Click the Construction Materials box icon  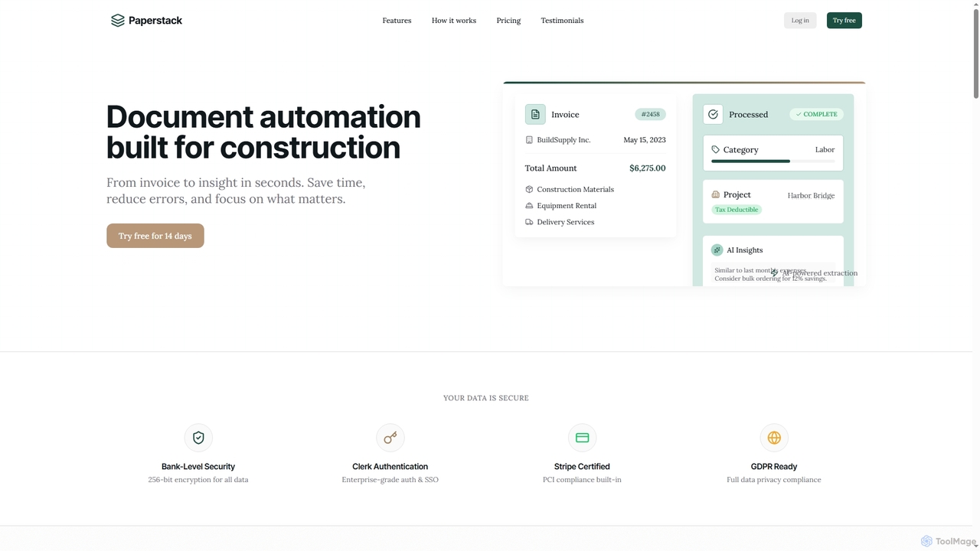pos(529,189)
